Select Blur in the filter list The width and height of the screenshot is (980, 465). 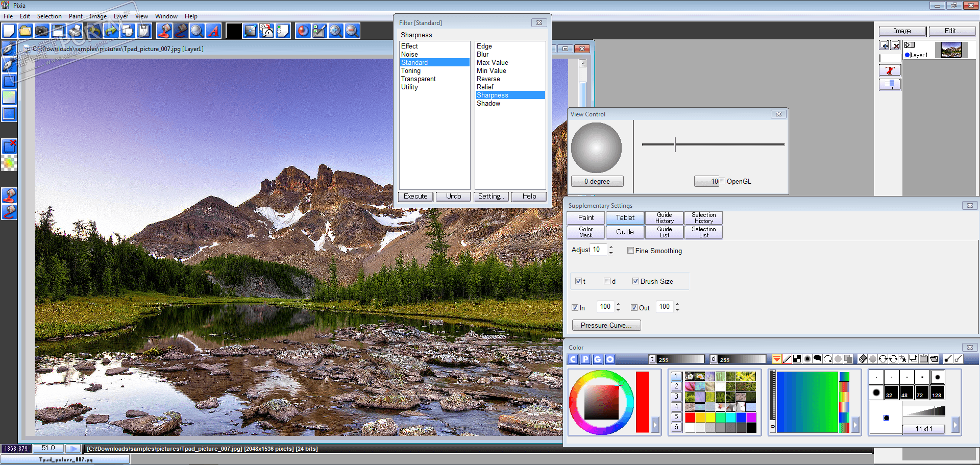[x=510, y=54]
